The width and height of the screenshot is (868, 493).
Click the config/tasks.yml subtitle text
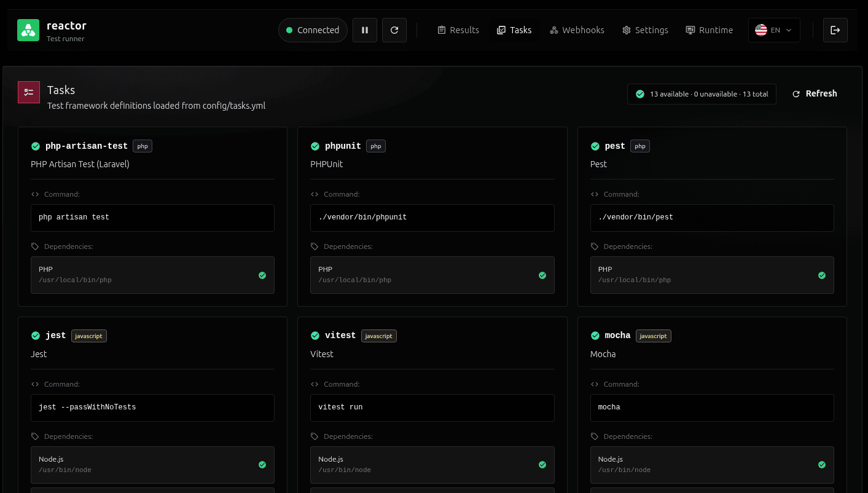point(156,106)
